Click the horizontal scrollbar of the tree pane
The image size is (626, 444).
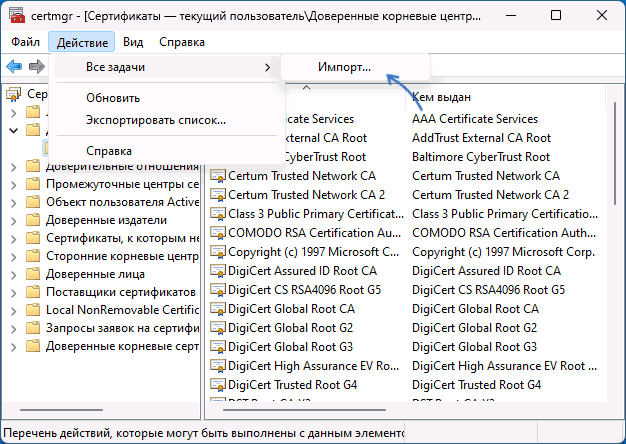(61, 410)
